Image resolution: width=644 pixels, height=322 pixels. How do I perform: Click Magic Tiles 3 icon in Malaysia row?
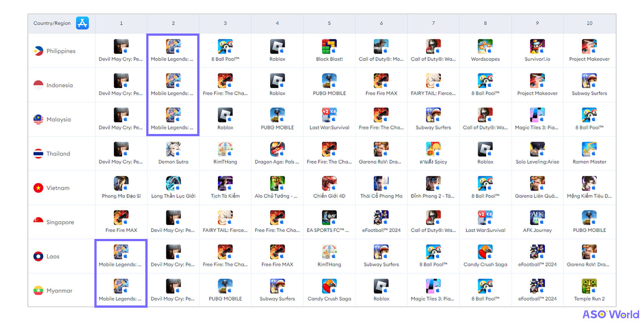click(537, 115)
